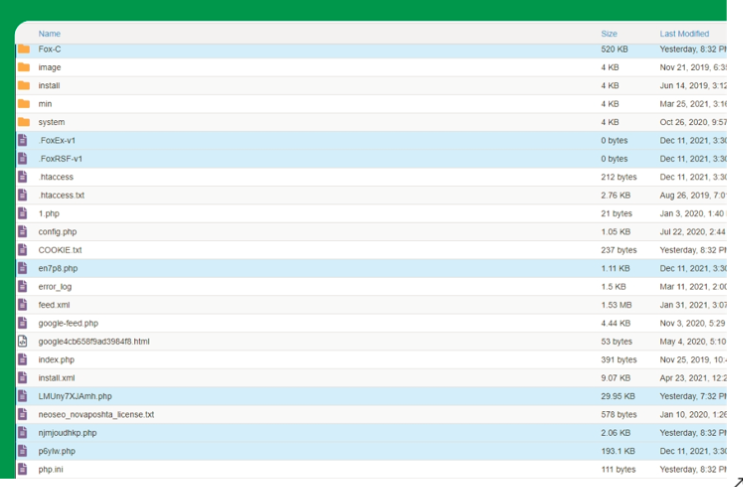Click the file icon for error_log

coord(22,286)
